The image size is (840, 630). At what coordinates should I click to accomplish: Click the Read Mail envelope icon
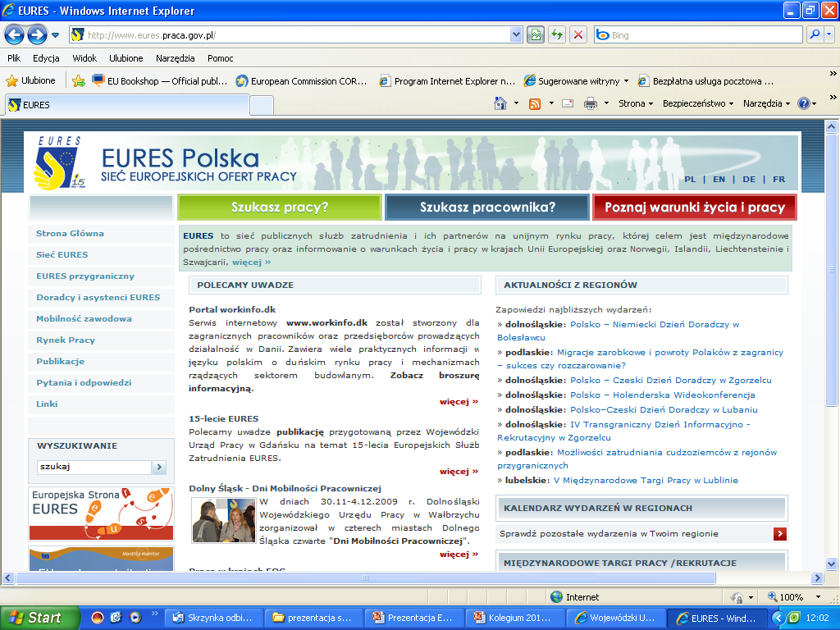tap(568, 103)
